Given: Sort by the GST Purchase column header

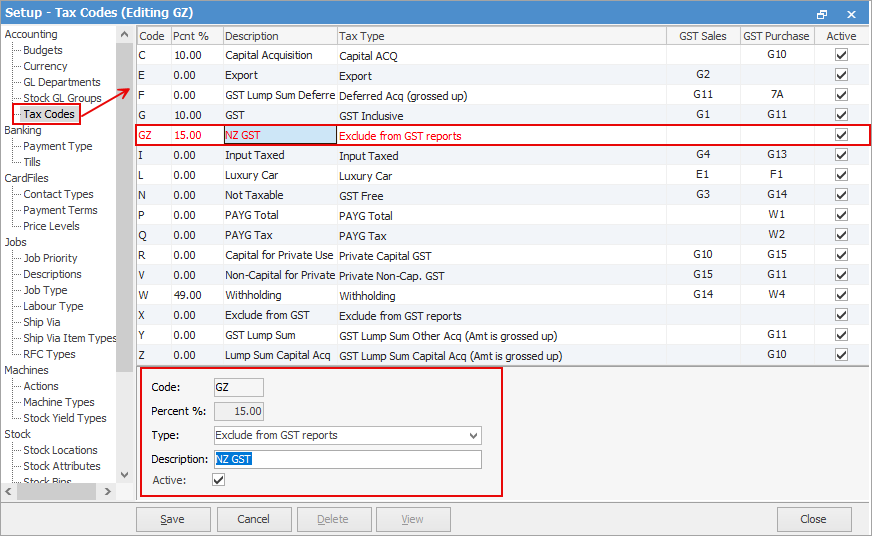Looking at the screenshot, I should 777,36.
